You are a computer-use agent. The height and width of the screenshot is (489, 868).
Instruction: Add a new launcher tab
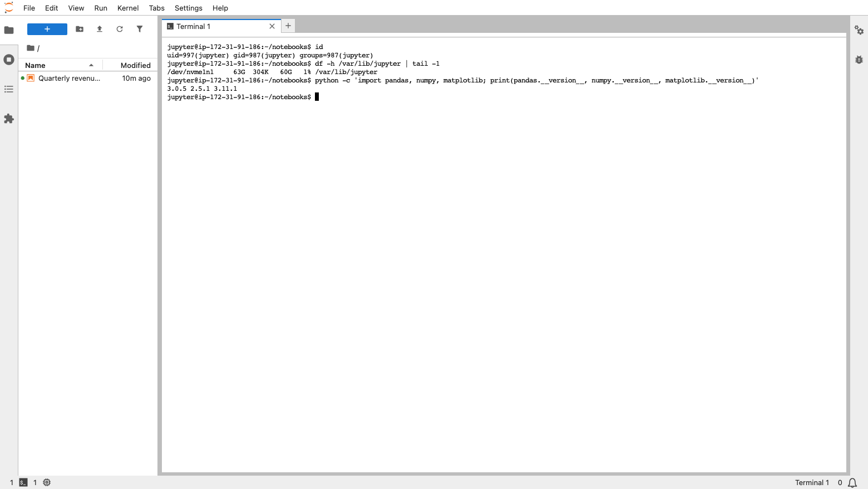[x=288, y=26]
